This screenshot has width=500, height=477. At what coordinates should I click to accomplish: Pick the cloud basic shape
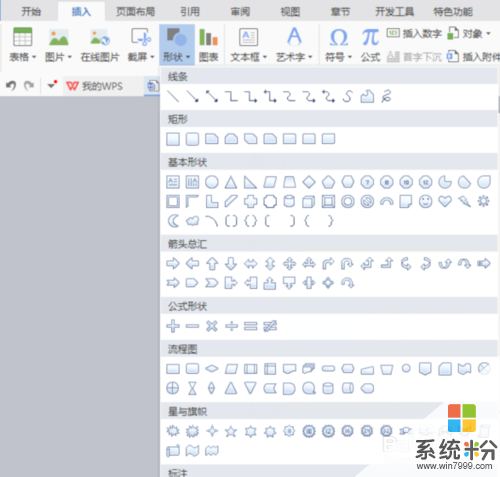(x=192, y=221)
